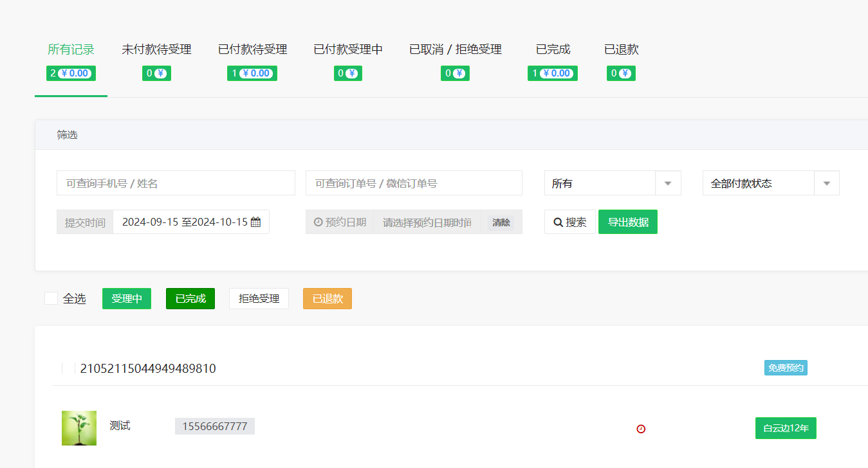Click the 提交时间 label
The image size is (868, 468).
coord(85,222)
